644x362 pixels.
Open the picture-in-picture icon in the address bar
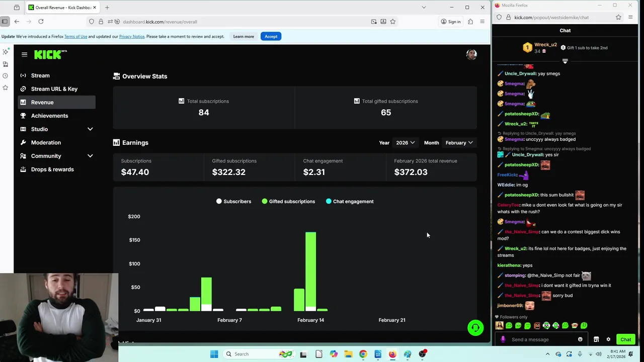point(374,22)
